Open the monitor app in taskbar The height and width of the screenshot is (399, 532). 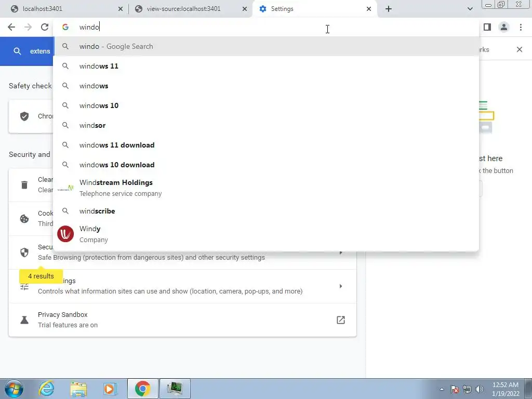point(175,389)
